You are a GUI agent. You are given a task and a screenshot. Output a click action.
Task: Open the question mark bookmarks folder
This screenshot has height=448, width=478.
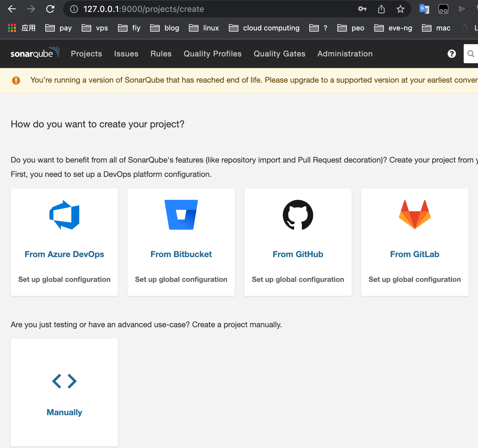(318, 28)
